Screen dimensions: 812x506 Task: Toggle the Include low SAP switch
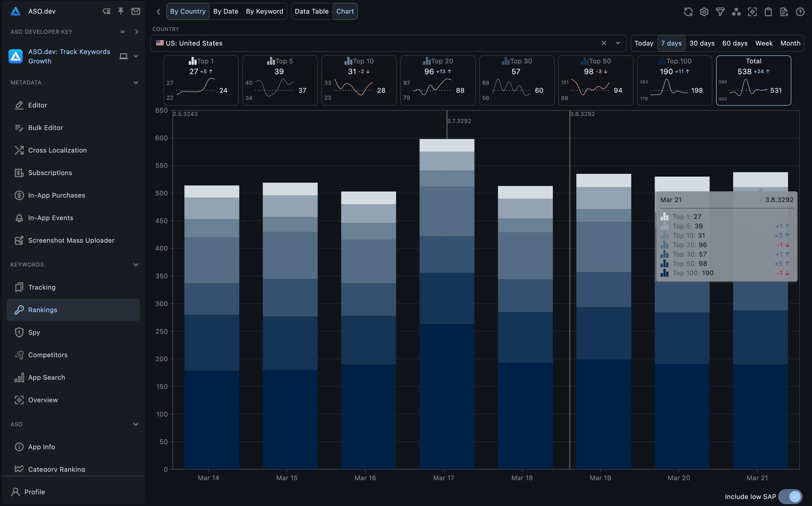795,495
